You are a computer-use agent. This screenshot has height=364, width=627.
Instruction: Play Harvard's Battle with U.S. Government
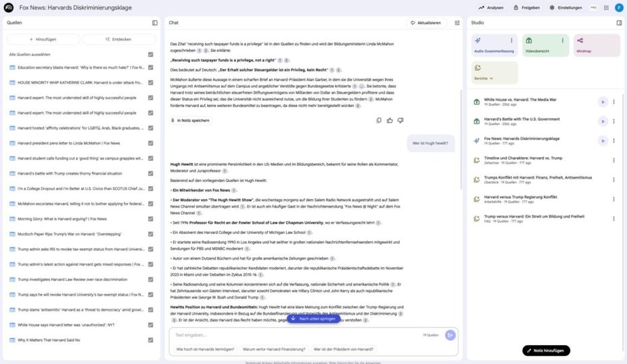[x=603, y=121]
